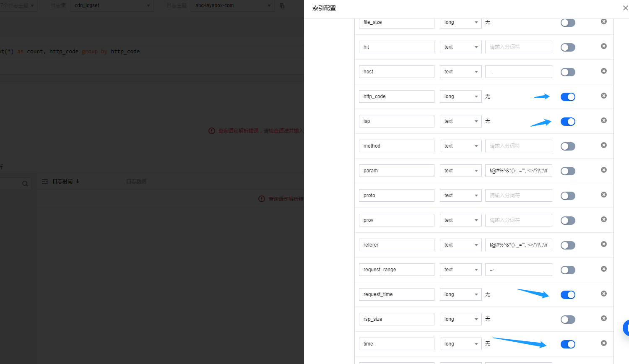
Task: Turn on statistics toggle for host
Action: [x=568, y=72]
